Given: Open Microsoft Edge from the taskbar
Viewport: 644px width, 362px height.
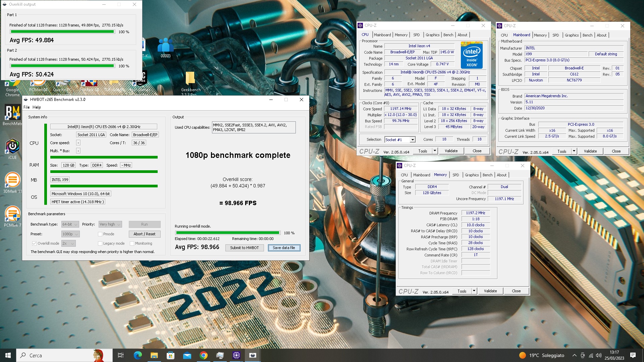Looking at the screenshot, I should [x=138, y=355].
